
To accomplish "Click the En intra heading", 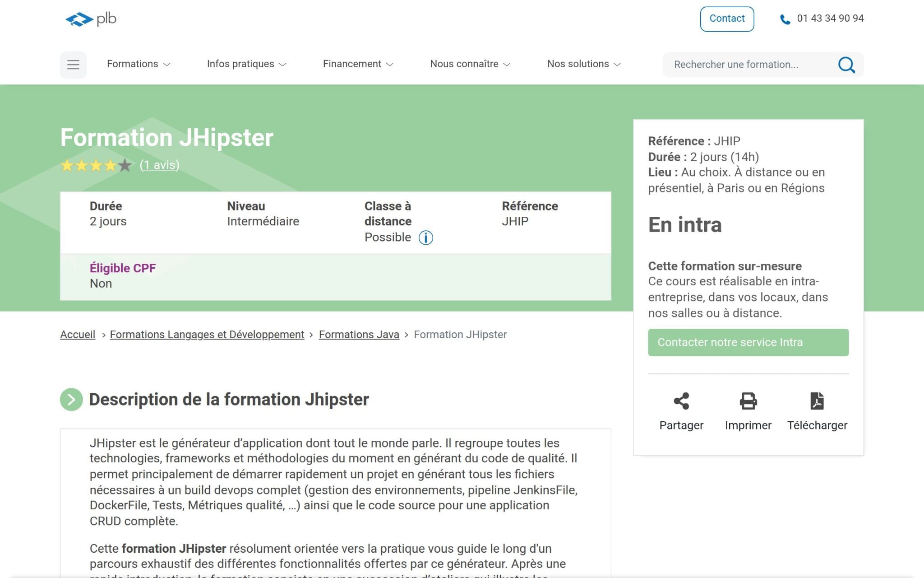I will click(685, 225).
